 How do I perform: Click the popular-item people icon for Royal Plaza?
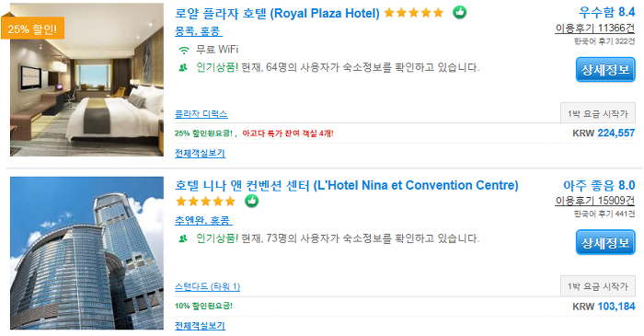click(x=183, y=67)
